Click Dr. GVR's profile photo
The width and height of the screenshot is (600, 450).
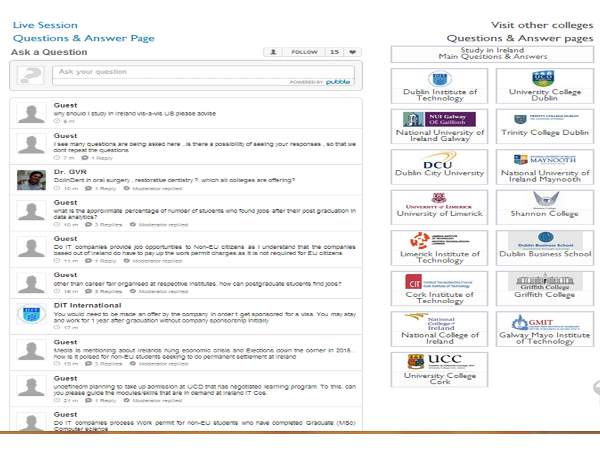click(x=31, y=180)
